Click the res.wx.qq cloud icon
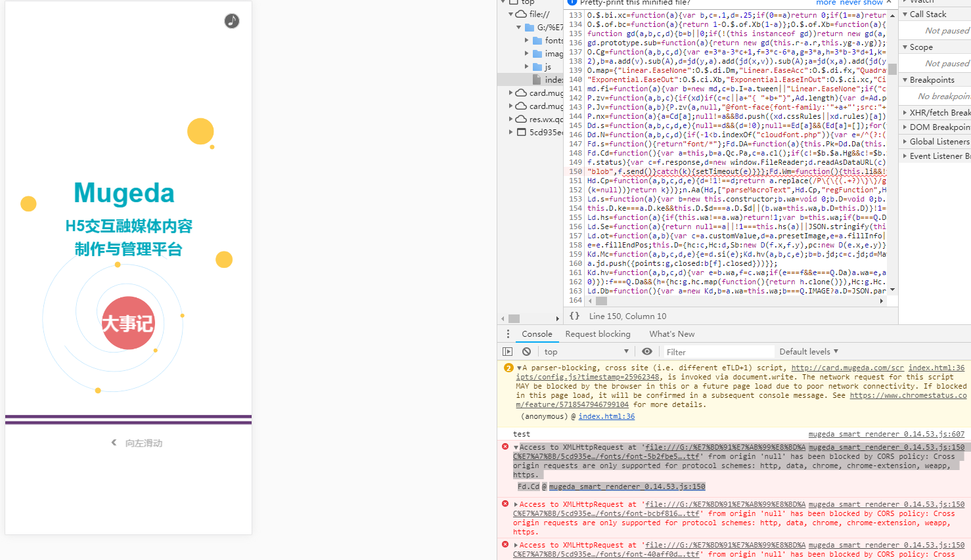 click(521, 119)
